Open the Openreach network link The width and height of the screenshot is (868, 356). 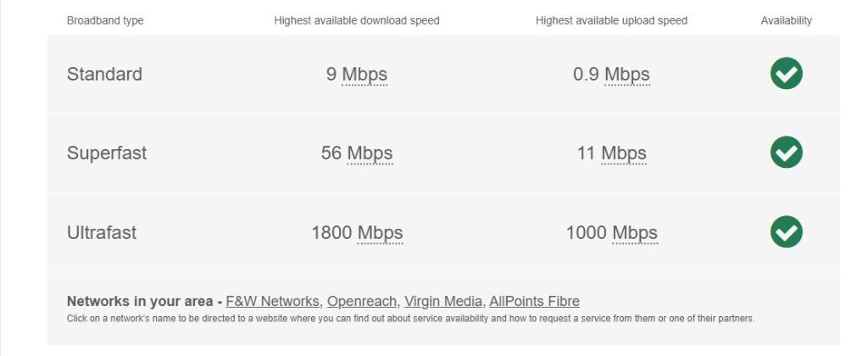tap(361, 301)
